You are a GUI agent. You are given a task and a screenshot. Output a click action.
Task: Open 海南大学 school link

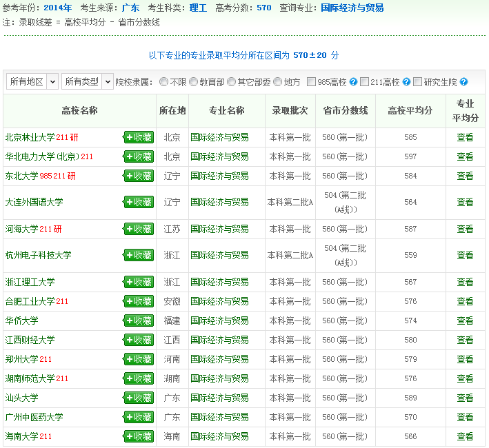pyautogui.click(x=21, y=436)
